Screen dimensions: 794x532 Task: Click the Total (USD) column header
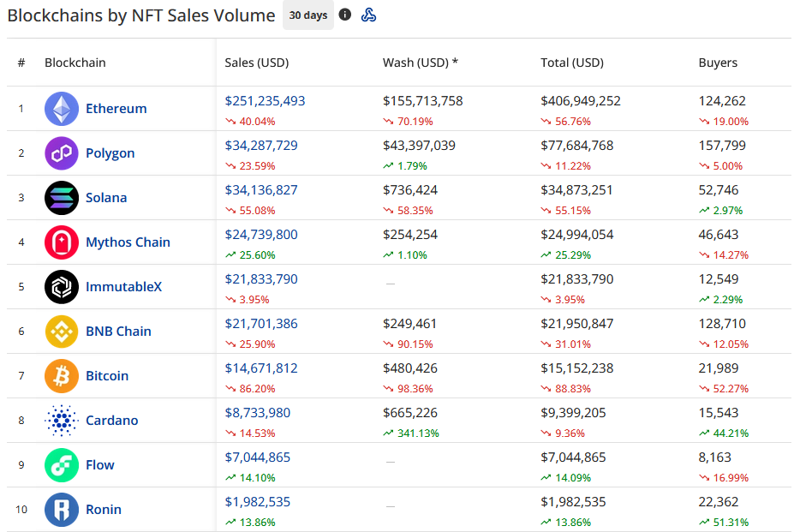point(572,63)
